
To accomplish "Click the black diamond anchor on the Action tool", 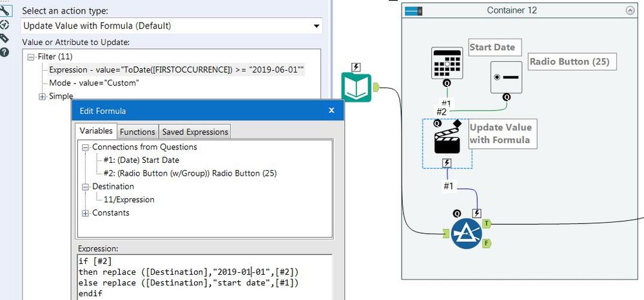I will pos(456,123).
